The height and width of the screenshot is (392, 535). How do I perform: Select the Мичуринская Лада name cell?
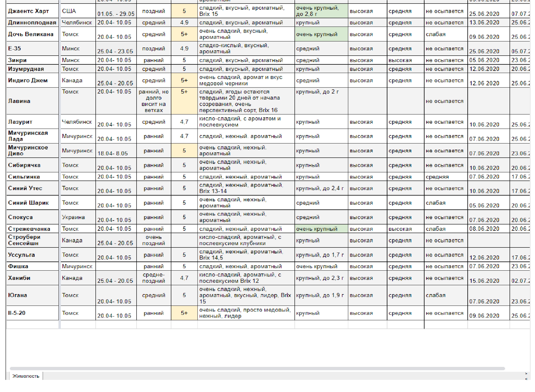(x=32, y=136)
